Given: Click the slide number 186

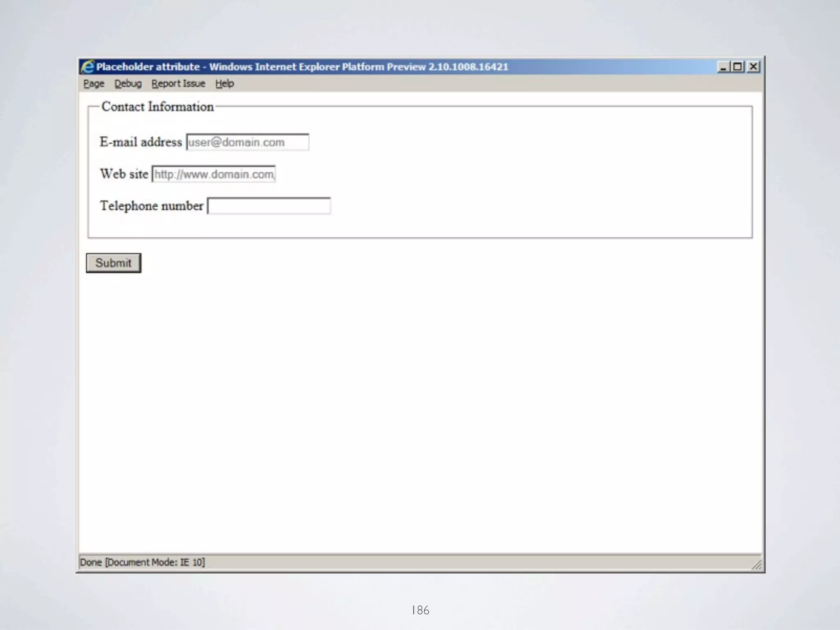Looking at the screenshot, I should click(420, 610).
